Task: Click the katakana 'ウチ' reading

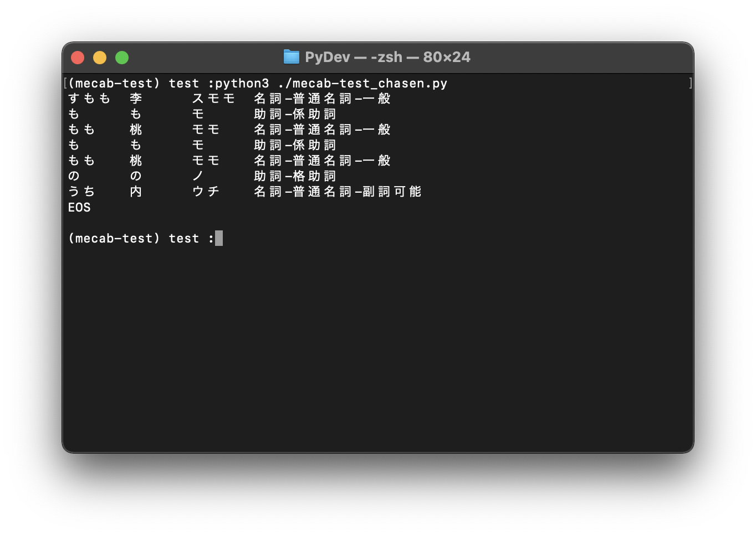Action: click(206, 192)
